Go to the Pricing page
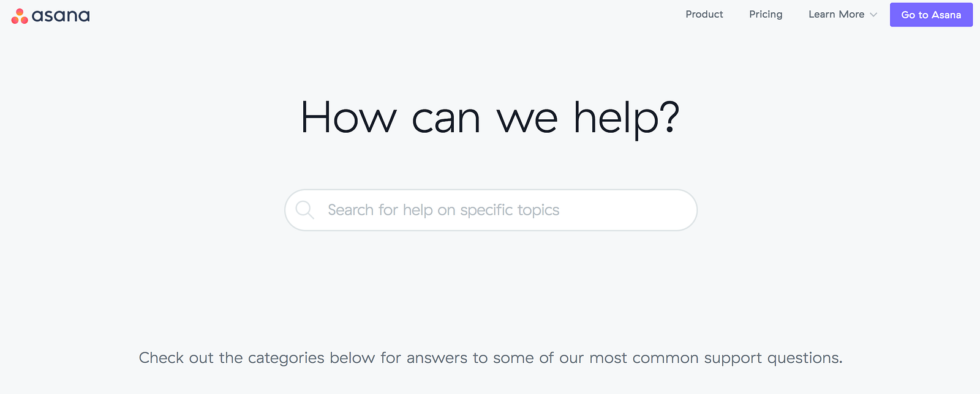This screenshot has width=980, height=394. click(766, 14)
